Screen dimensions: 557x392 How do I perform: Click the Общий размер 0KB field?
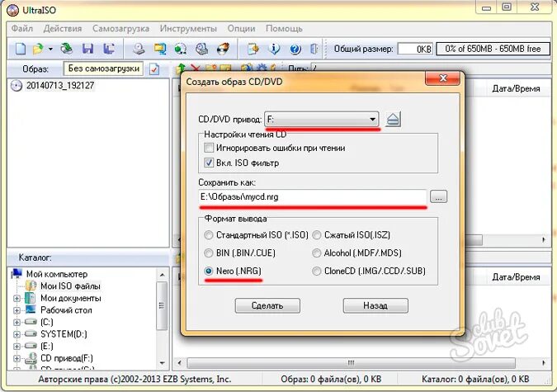pos(415,49)
